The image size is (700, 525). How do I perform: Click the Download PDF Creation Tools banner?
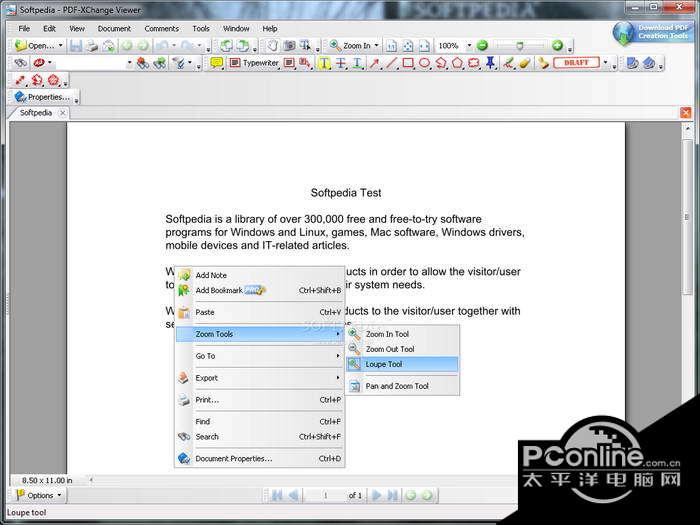click(x=653, y=33)
